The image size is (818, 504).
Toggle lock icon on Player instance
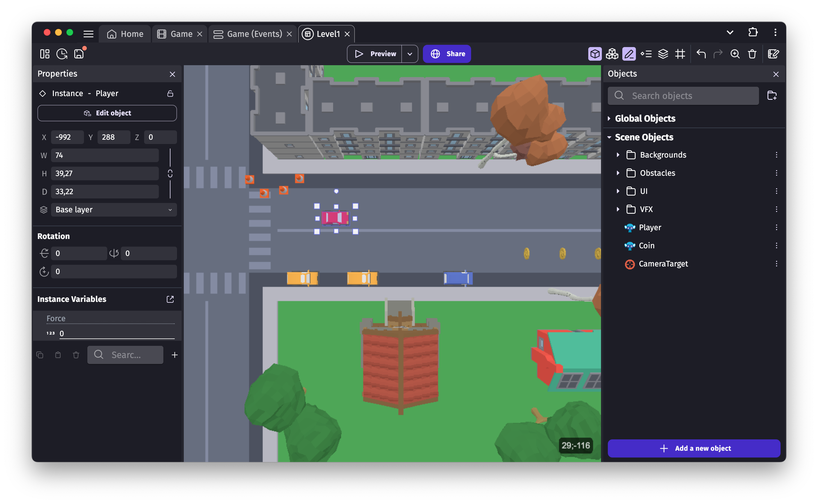[169, 93]
